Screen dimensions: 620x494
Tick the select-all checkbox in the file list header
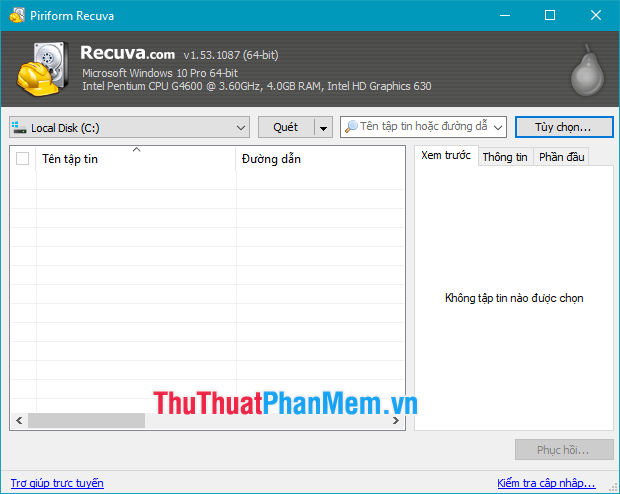coord(23,159)
